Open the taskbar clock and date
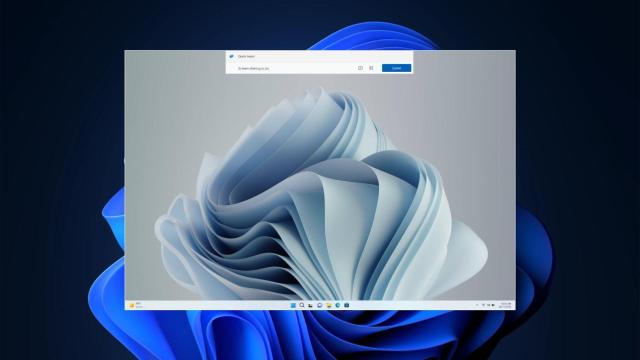Screen dimensions: 640x360 pyautogui.click(x=505, y=305)
